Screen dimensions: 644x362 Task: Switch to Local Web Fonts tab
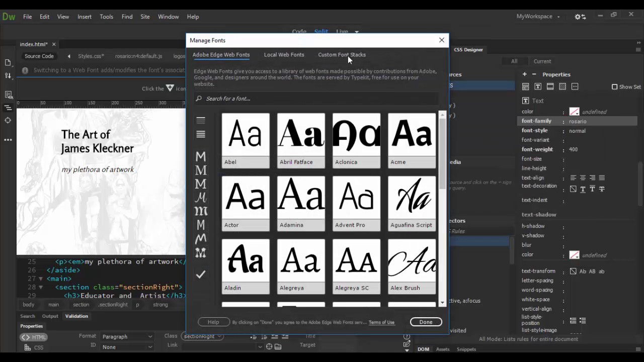284,55
